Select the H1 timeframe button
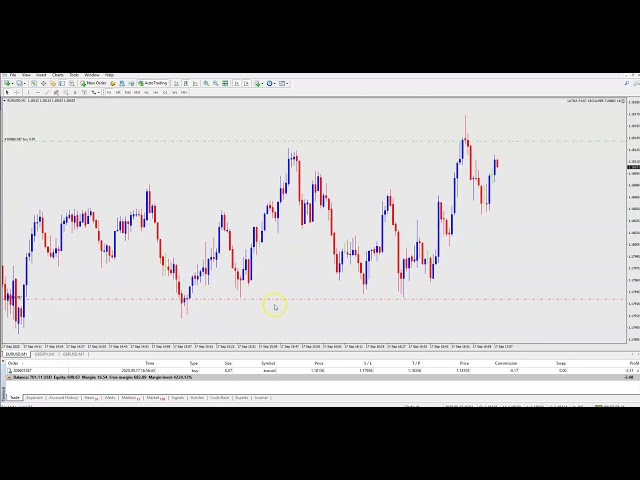 click(146, 92)
